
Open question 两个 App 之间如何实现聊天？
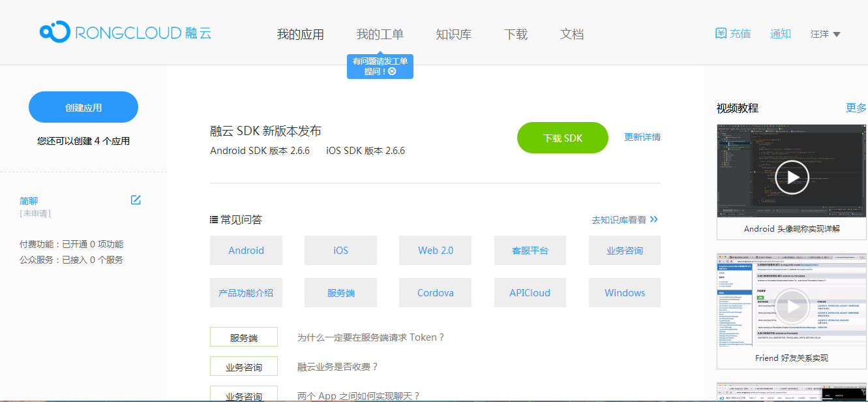(359, 396)
